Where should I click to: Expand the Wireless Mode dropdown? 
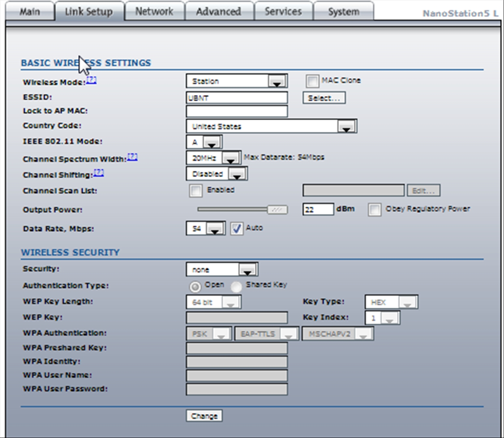pos(237,81)
